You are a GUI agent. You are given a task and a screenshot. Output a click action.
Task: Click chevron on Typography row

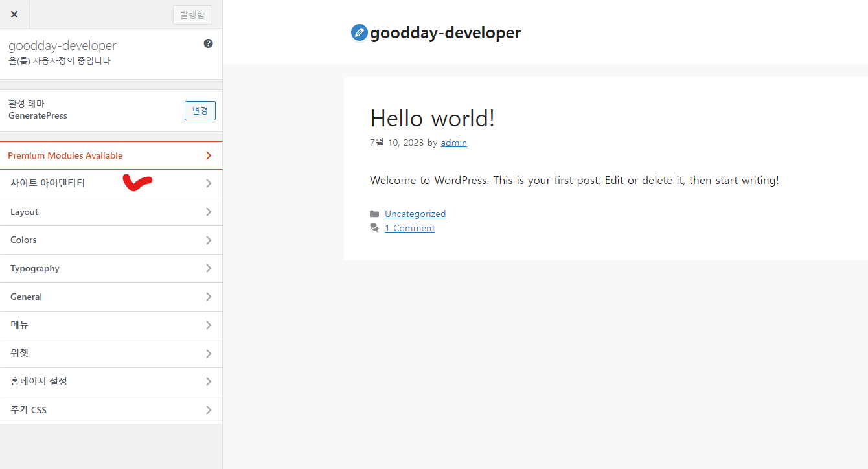(x=209, y=269)
